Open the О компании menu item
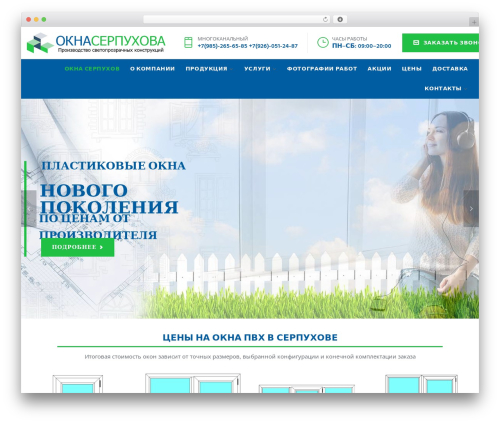 click(x=152, y=69)
